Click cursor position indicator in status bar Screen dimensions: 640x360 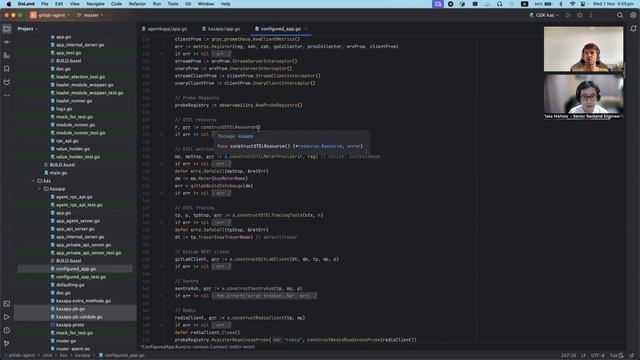[x=568, y=355]
